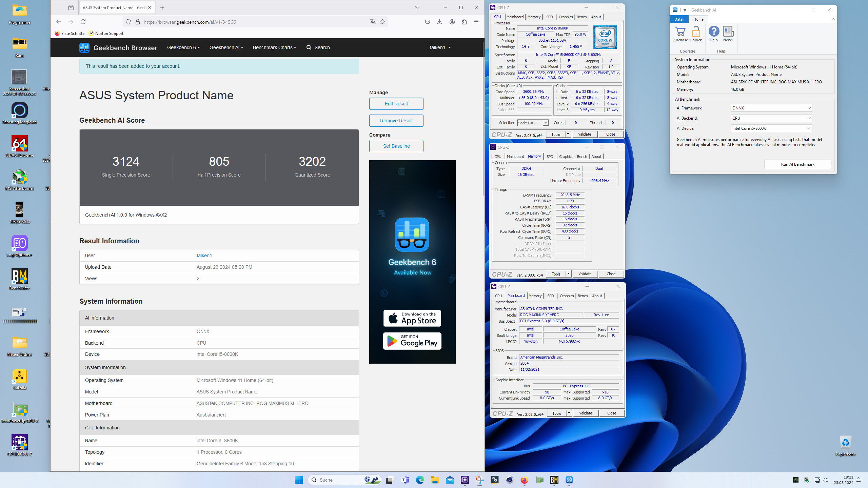Click Edit Result button
This screenshot has width=868, height=488.
(x=396, y=104)
